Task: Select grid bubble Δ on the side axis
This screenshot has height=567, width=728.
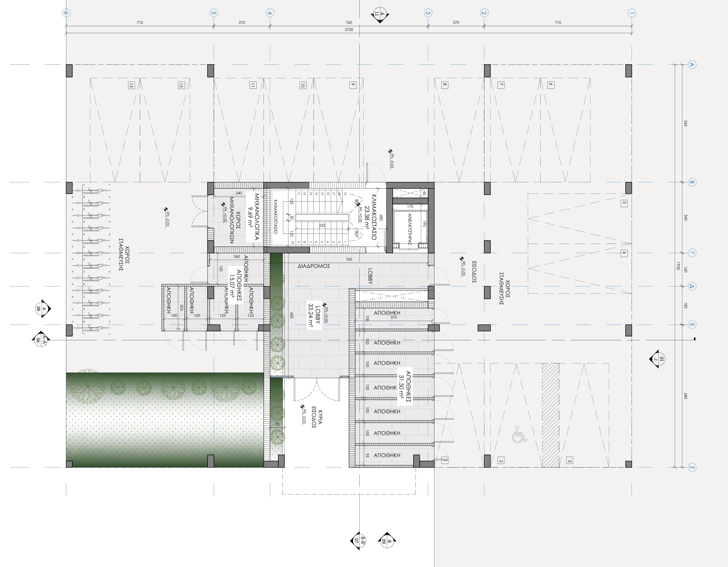Action: (692, 286)
